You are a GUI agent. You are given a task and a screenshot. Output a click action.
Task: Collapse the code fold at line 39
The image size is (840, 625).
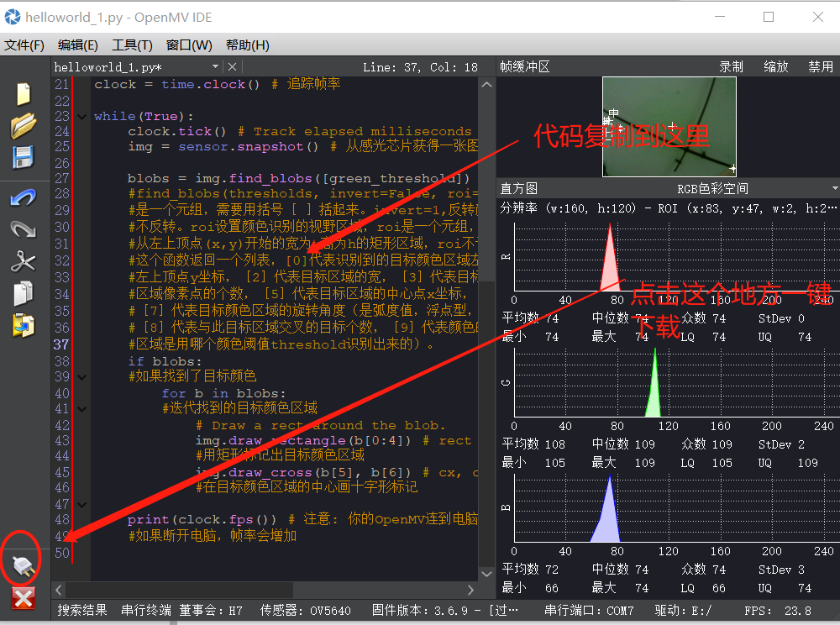(81, 376)
